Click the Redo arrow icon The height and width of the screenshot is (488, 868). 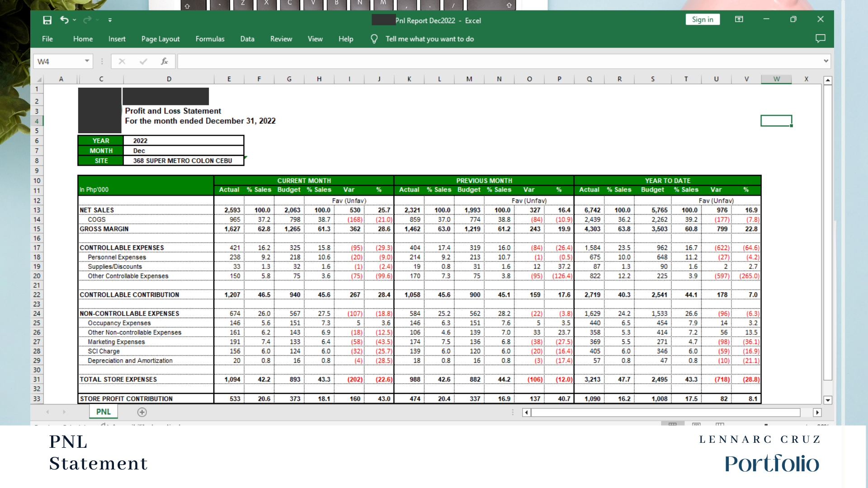tap(87, 20)
